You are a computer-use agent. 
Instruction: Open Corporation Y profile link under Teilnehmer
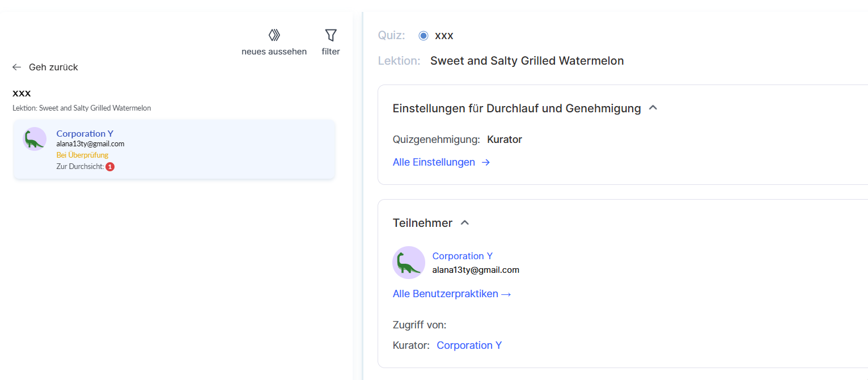click(x=462, y=256)
